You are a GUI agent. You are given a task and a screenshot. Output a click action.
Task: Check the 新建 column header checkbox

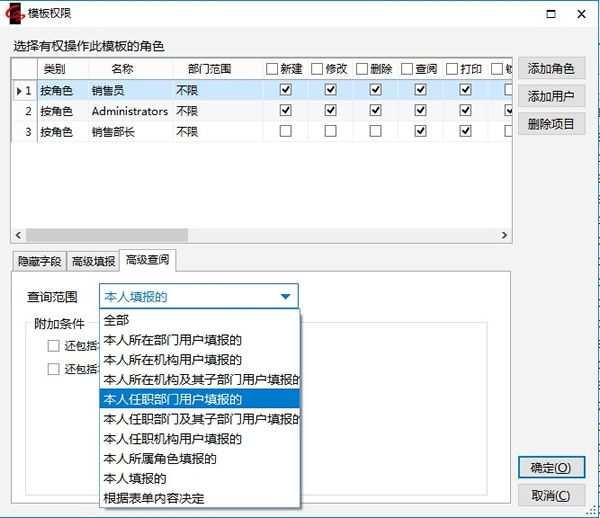(x=273, y=69)
